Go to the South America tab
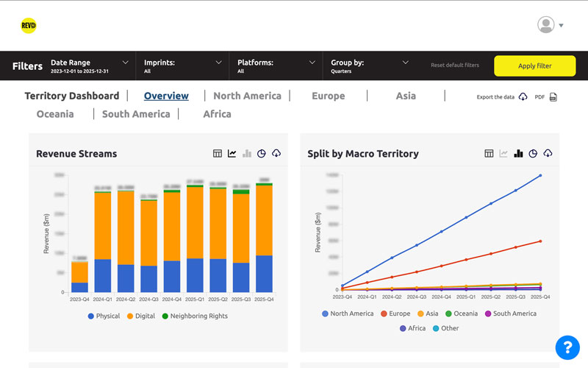The width and height of the screenshot is (588, 368). coord(136,114)
